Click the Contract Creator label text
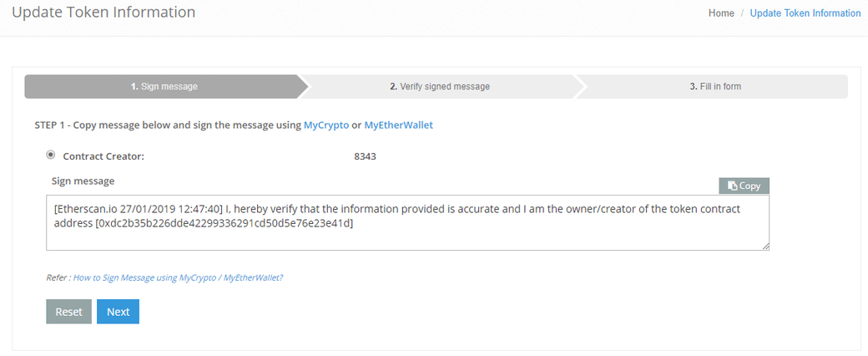This screenshot has width=868, height=356. (x=103, y=155)
